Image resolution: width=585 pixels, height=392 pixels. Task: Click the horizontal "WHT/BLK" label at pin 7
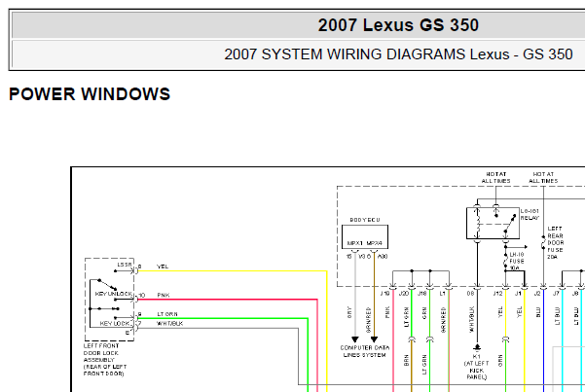pos(169,323)
